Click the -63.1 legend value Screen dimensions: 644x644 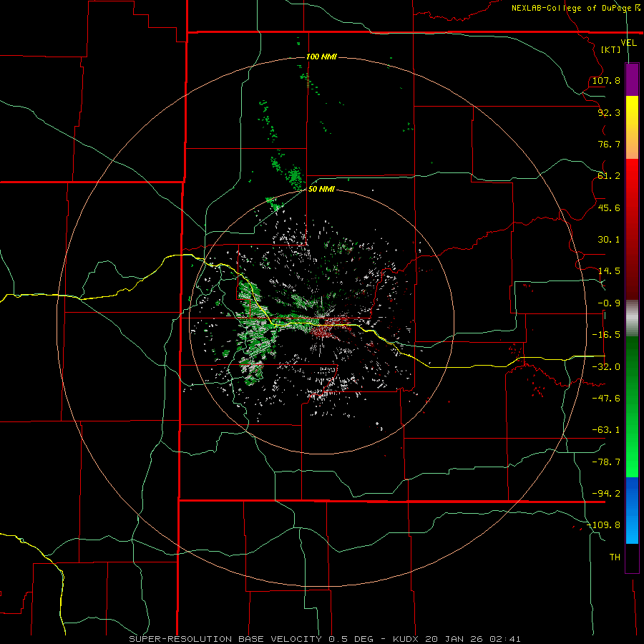(x=606, y=430)
